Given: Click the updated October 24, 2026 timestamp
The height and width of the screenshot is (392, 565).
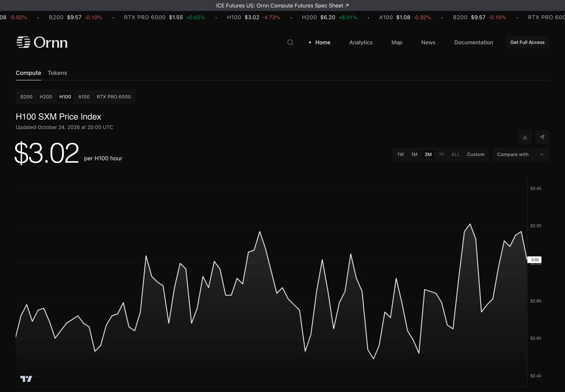Looking at the screenshot, I should (64, 127).
